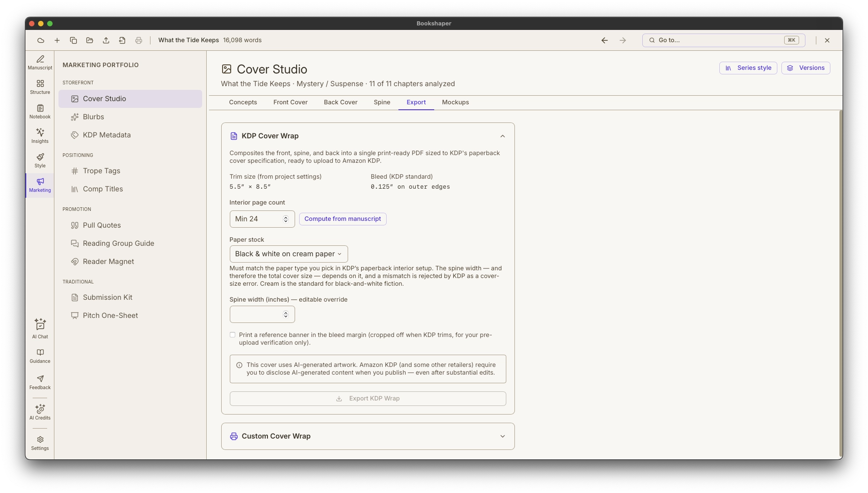Switch to the Concepts tab

[243, 103]
